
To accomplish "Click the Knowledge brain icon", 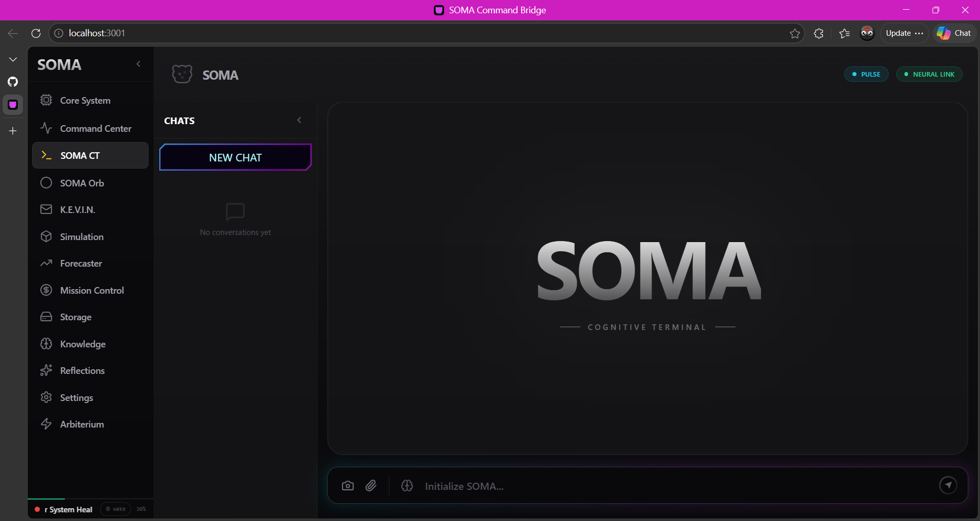I will 46,344.
